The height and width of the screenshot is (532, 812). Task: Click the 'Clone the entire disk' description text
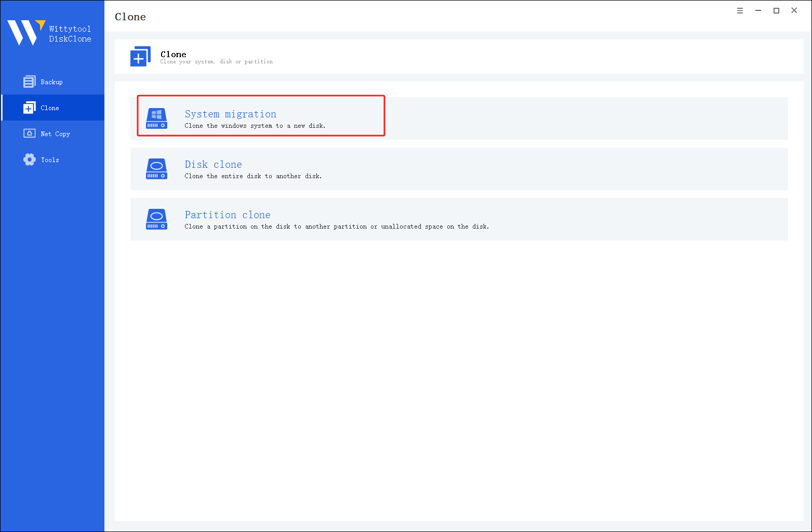point(253,176)
